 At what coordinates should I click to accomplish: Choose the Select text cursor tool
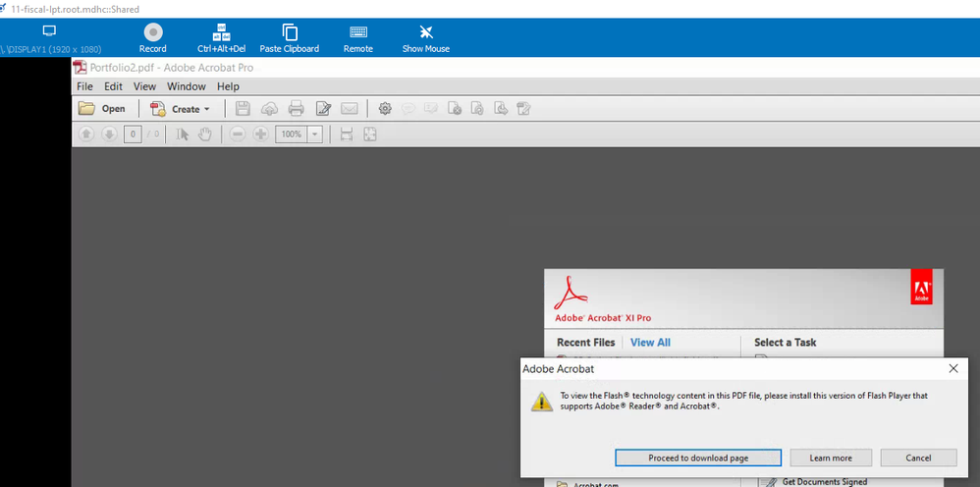[x=183, y=134]
